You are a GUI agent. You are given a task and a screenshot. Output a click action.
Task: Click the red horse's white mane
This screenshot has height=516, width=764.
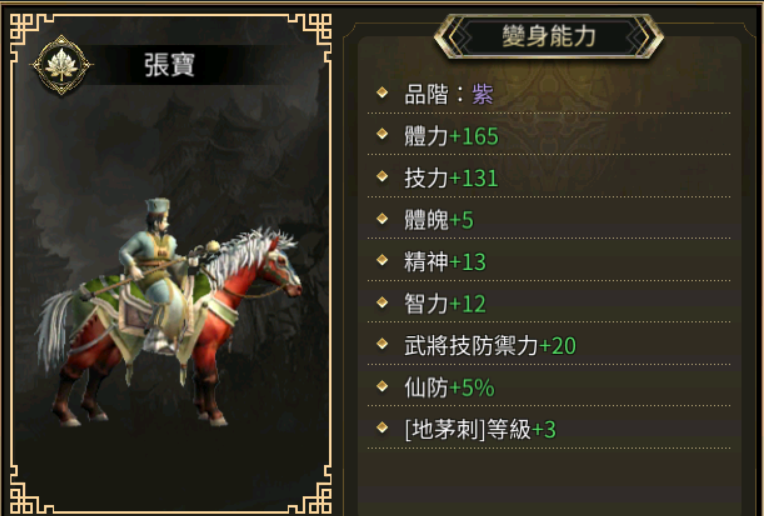click(x=251, y=253)
